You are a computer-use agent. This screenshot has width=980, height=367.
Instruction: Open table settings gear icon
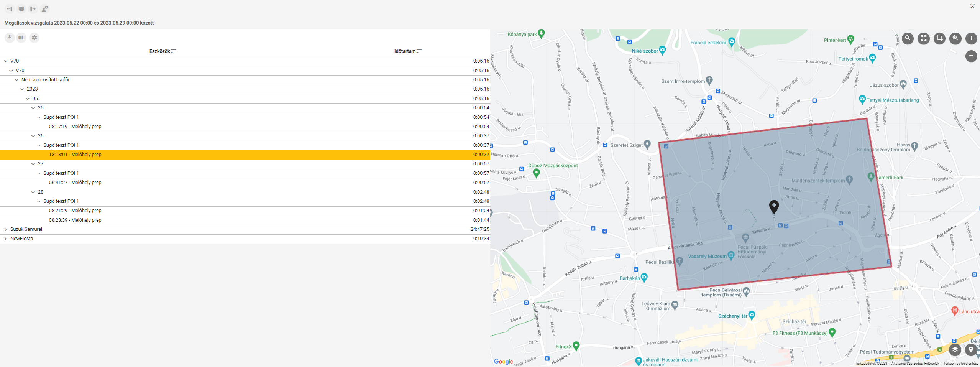(x=34, y=38)
